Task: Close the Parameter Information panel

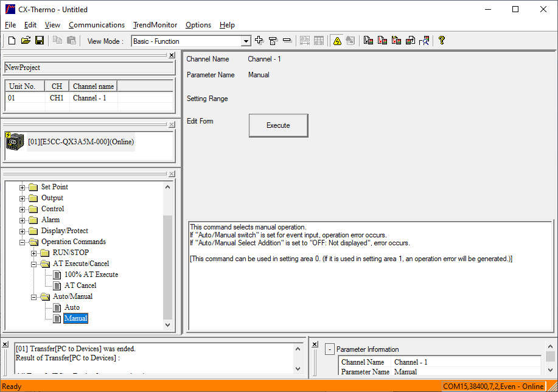Action: tap(315, 345)
